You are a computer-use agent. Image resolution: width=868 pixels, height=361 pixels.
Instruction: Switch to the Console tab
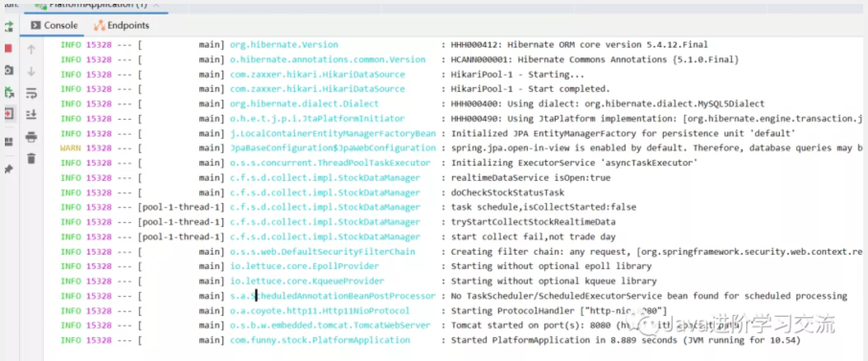(54, 26)
